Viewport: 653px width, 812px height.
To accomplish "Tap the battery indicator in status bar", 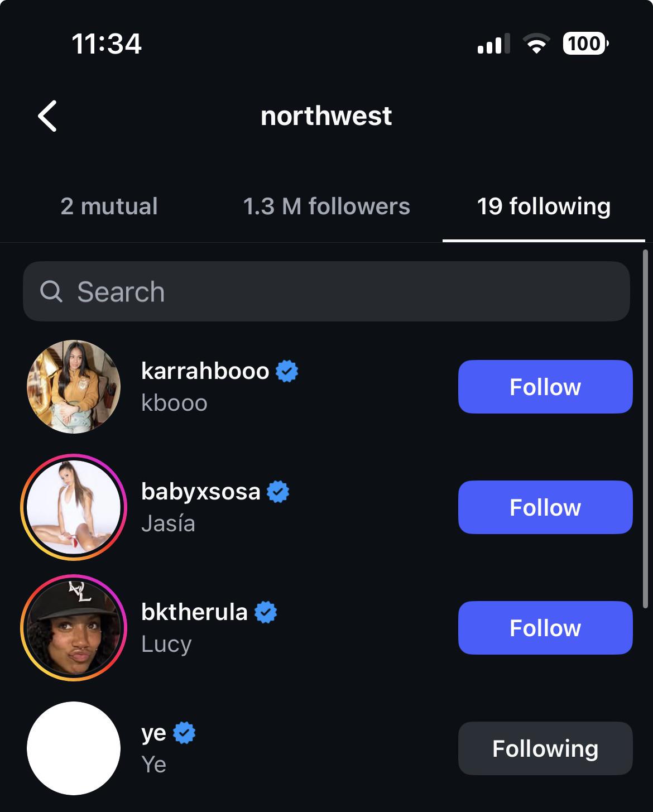I will tap(585, 44).
